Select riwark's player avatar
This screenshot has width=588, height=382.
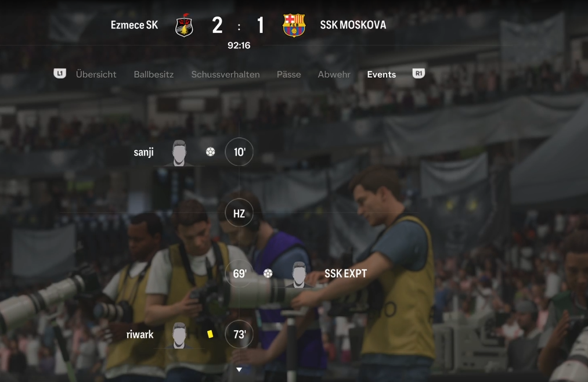179,335
